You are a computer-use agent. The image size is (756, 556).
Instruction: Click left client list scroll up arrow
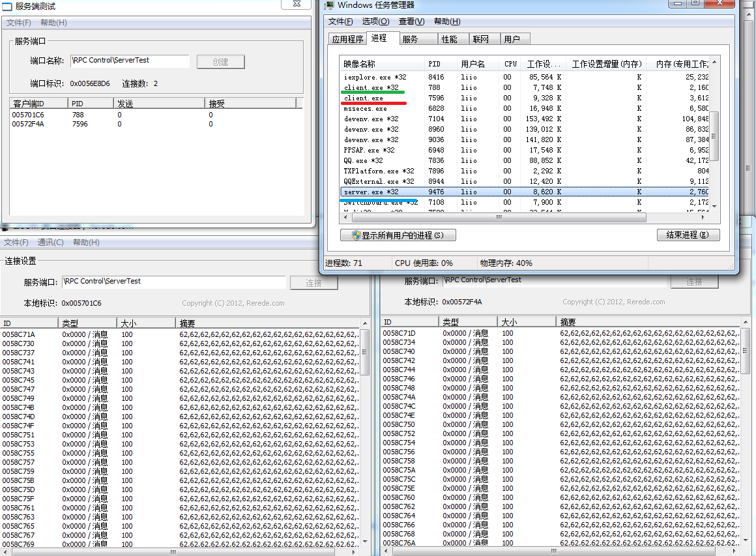pos(365,323)
